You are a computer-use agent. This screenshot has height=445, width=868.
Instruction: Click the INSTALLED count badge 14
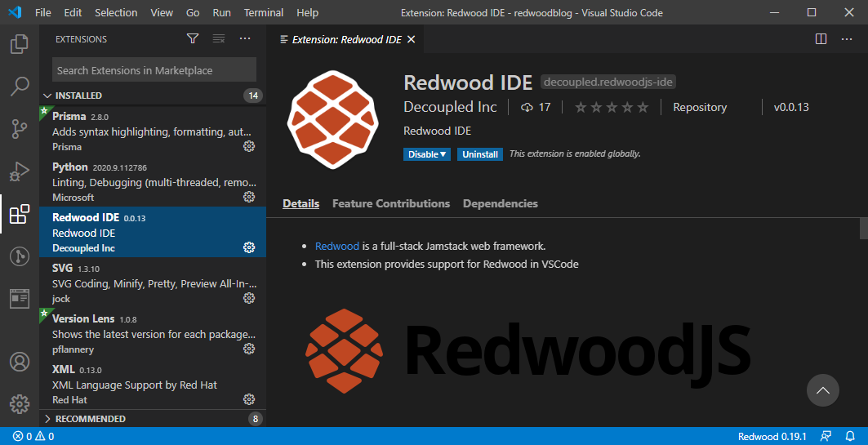(x=253, y=96)
